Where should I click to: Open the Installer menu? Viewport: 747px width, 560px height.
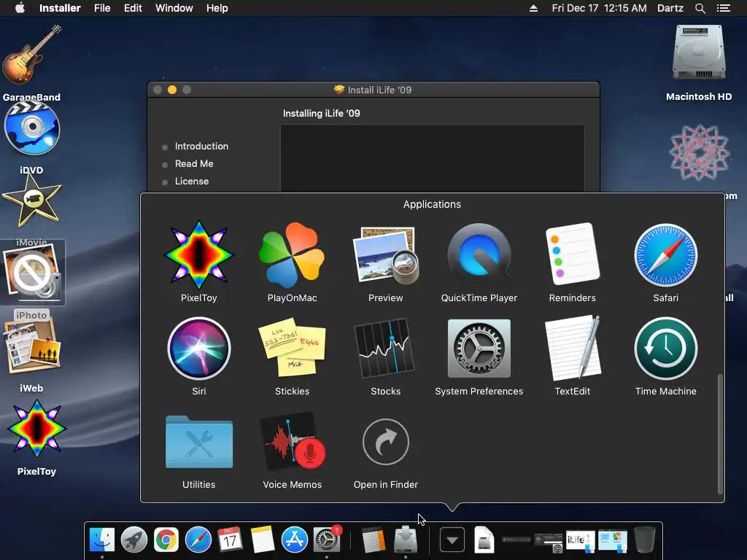pyautogui.click(x=60, y=8)
